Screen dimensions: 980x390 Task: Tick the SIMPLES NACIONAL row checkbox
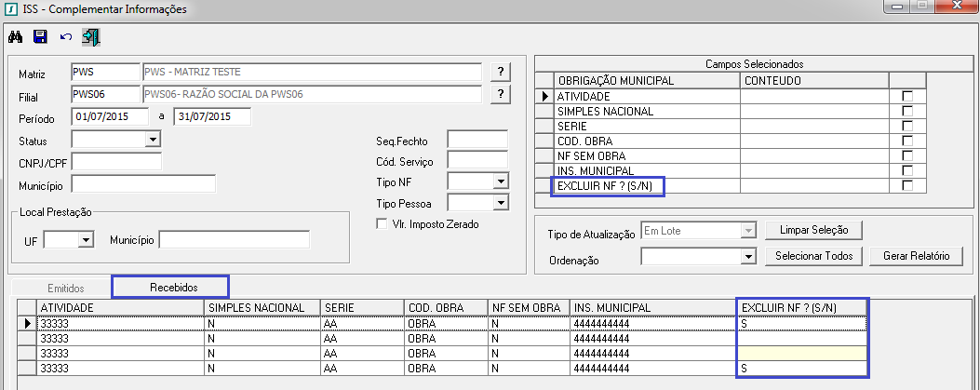907,112
